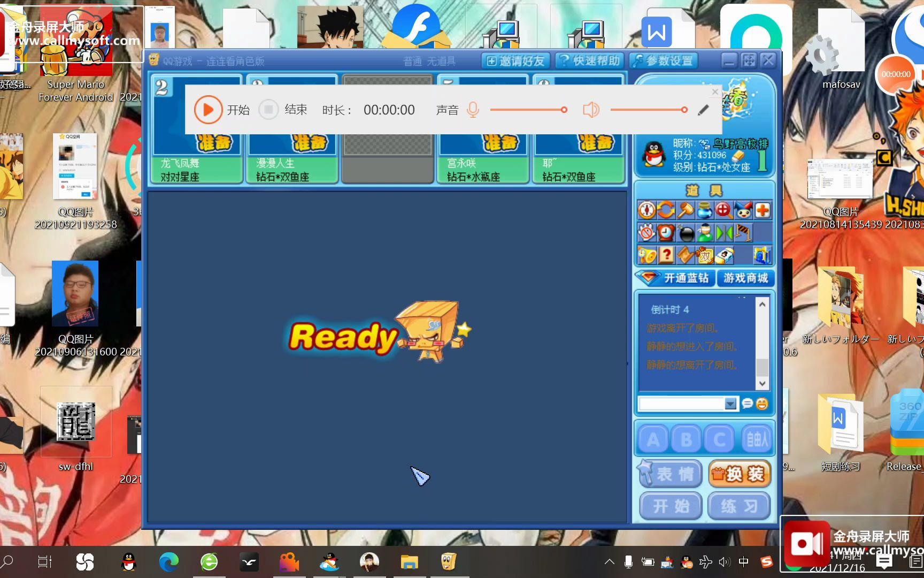
Task: Click 开通蓝钻 button
Action: tap(675, 278)
